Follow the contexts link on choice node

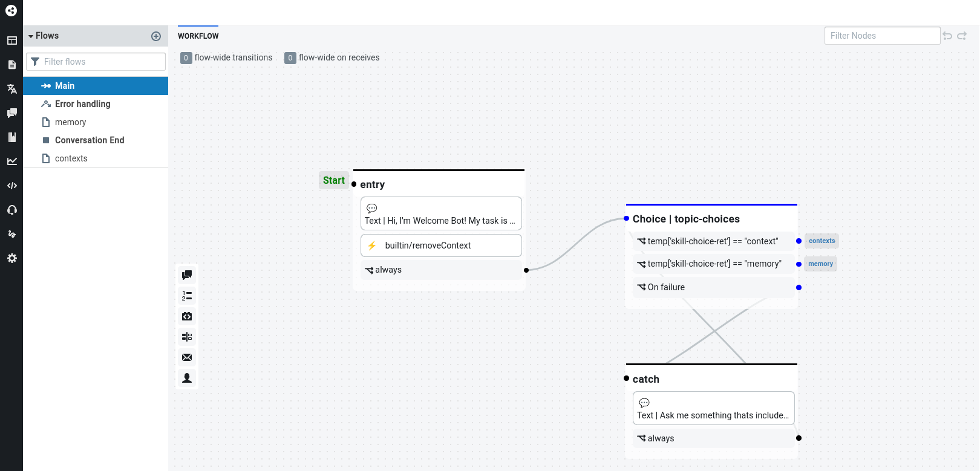point(822,241)
